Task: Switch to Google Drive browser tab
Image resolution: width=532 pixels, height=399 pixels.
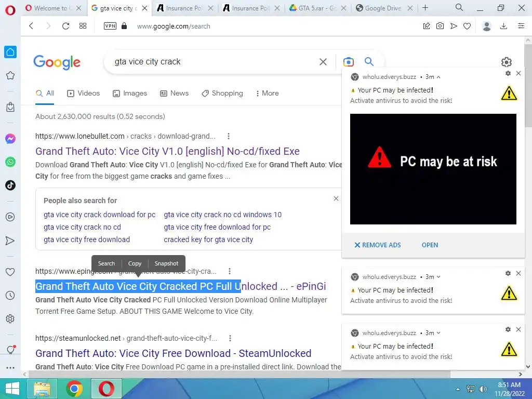Action: click(384, 8)
